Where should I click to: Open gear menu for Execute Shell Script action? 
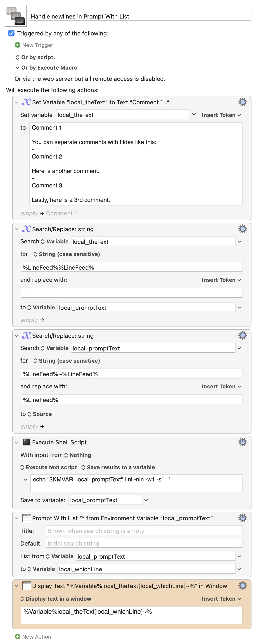(x=242, y=442)
